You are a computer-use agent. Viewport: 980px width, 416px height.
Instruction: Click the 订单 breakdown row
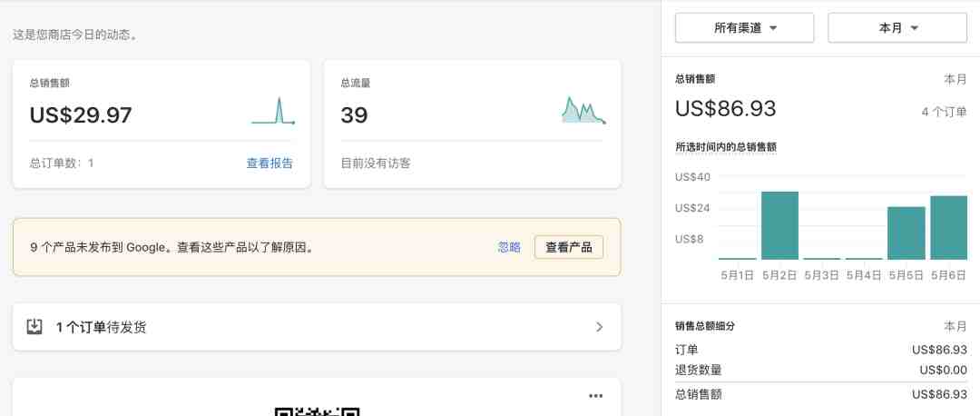[821, 350]
